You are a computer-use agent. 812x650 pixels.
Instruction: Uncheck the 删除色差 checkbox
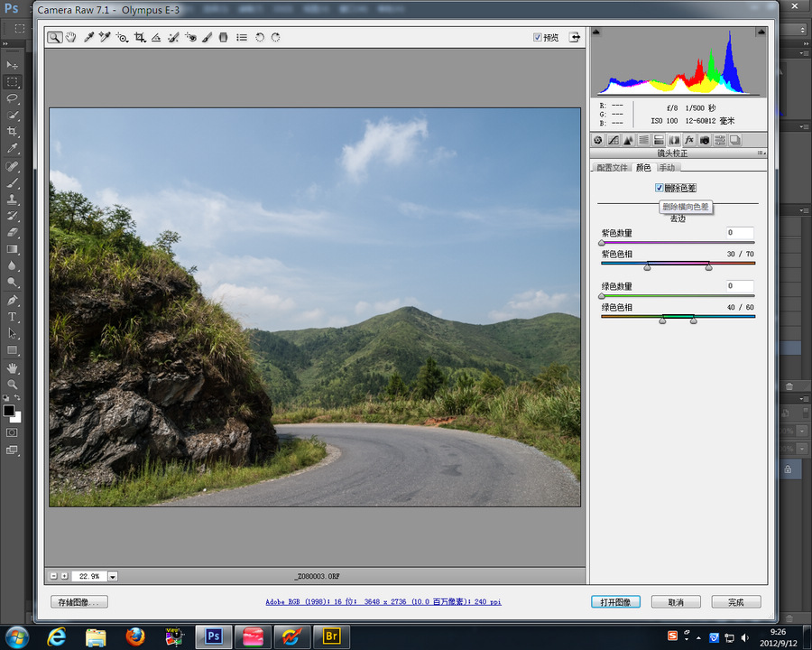click(x=660, y=188)
